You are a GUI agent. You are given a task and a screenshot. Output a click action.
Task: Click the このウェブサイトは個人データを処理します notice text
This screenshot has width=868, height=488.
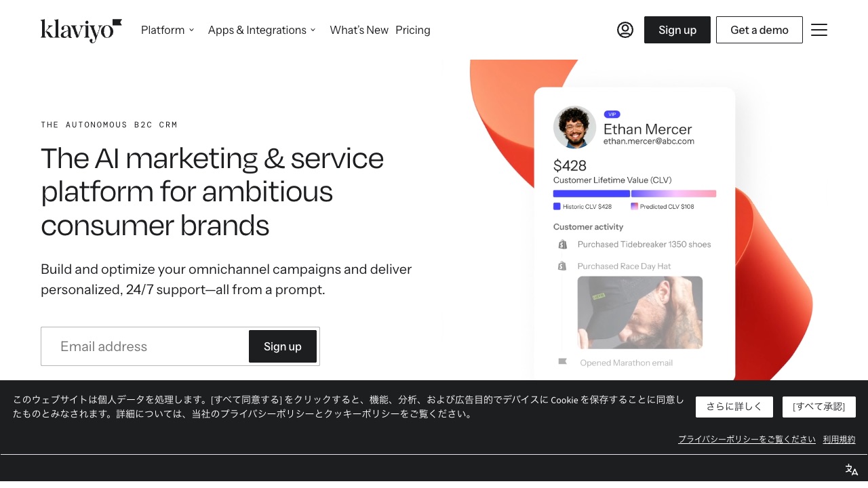349,407
